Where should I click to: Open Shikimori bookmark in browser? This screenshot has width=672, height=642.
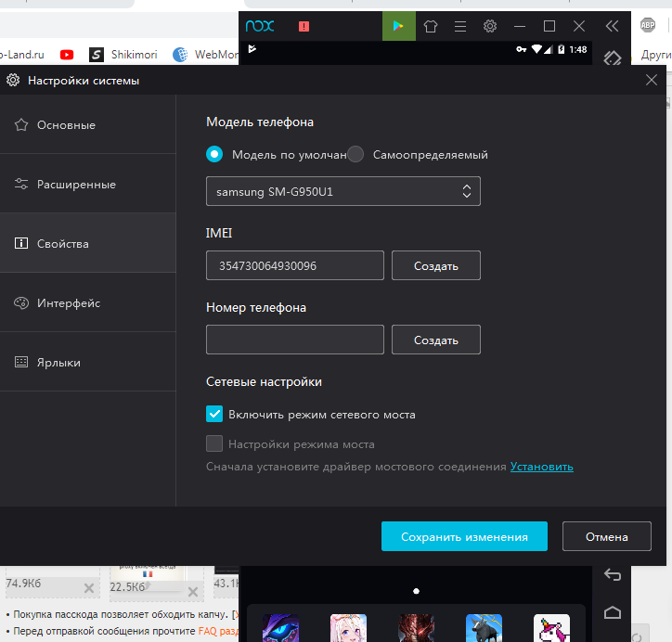tap(123, 55)
